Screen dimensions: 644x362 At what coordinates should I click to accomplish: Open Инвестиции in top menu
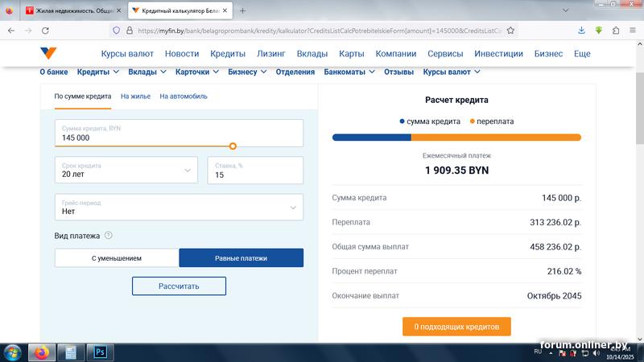pyautogui.click(x=498, y=54)
